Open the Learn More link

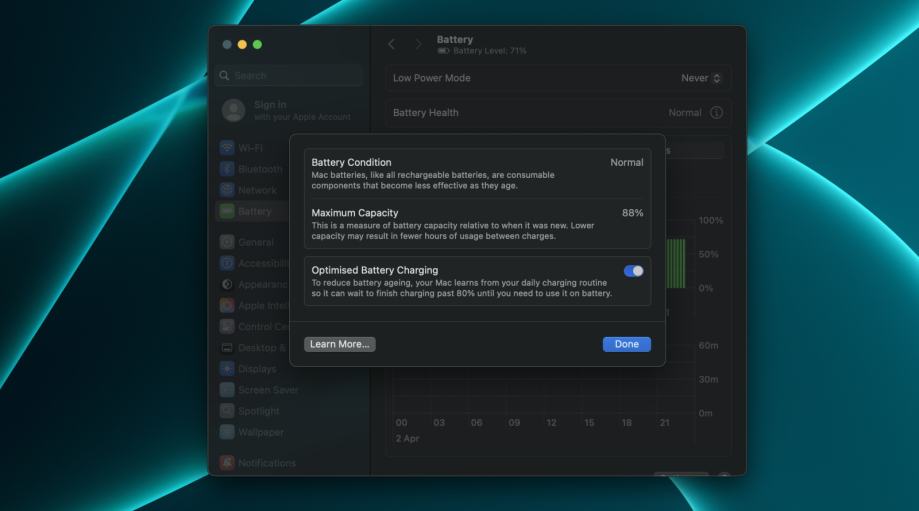[339, 344]
